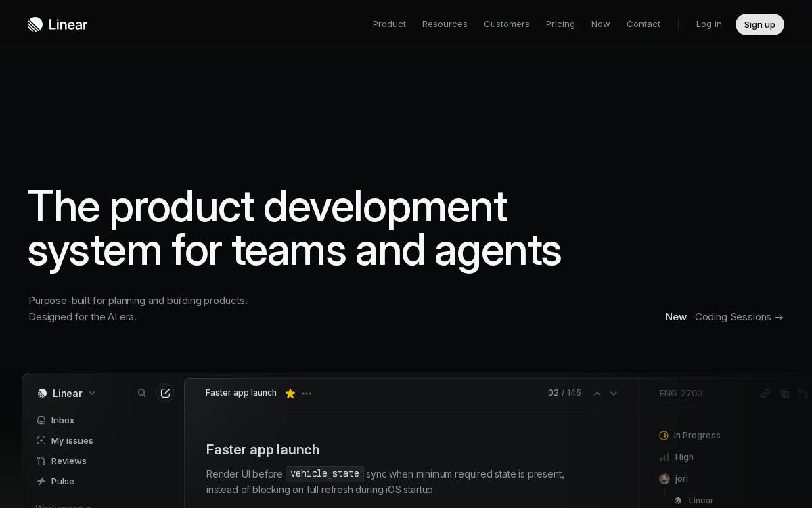Open search with the magnifier icon

coord(142,393)
